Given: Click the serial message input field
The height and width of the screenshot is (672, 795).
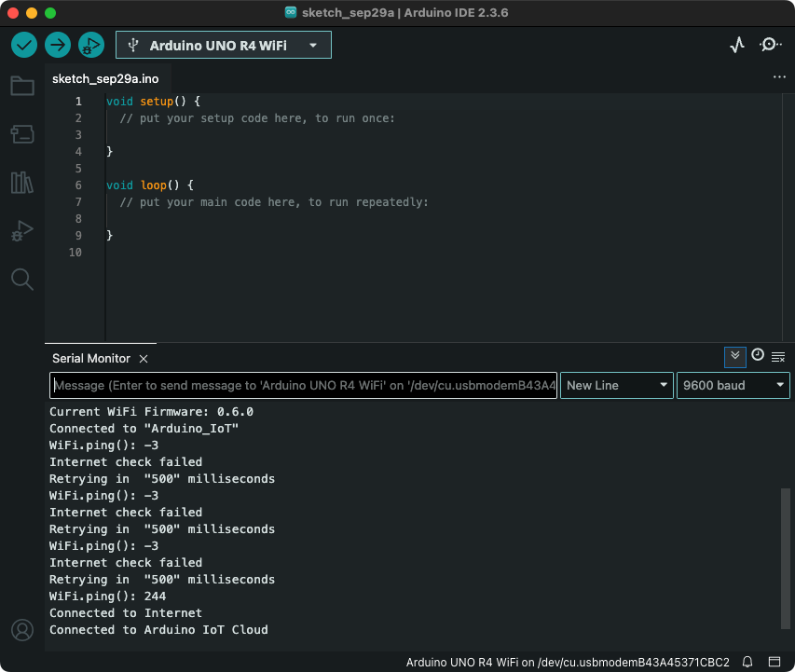Looking at the screenshot, I should click(303, 385).
